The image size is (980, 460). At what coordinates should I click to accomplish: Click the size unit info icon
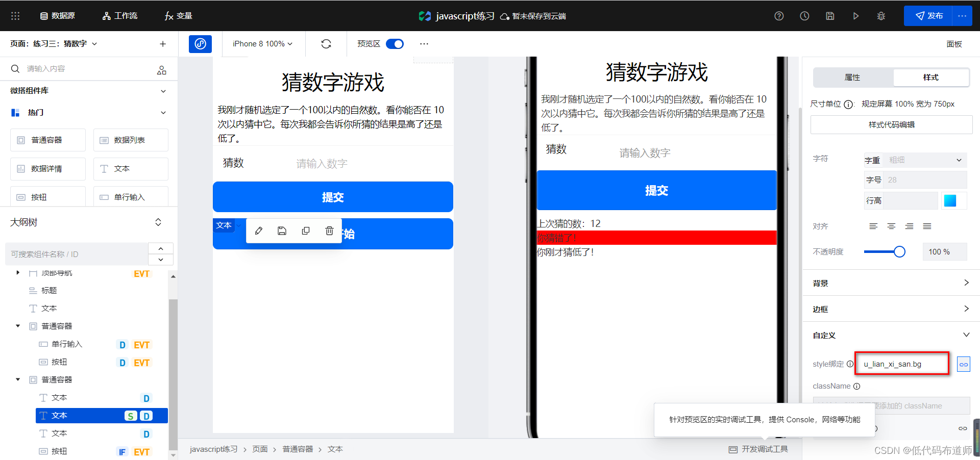(x=848, y=105)
